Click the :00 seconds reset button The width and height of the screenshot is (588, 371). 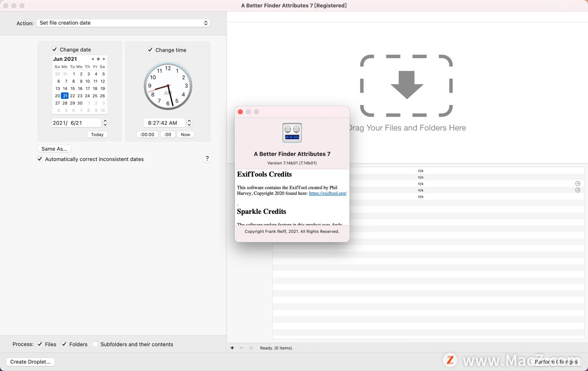tap(168, 134)
